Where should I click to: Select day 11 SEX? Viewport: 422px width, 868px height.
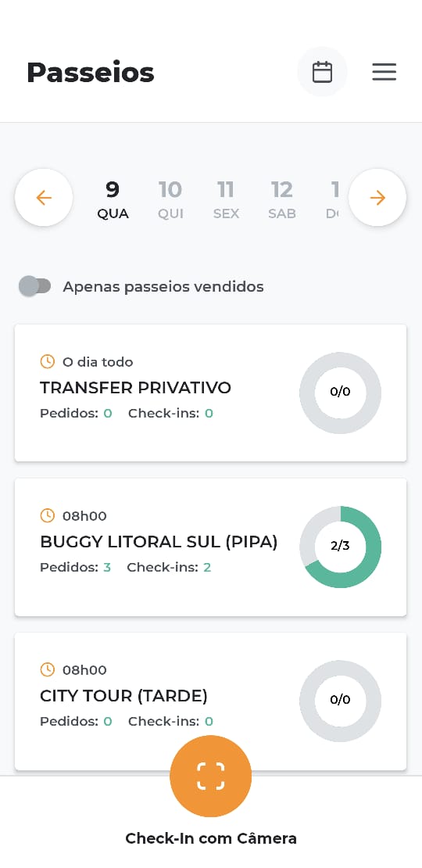[x=226, y=199]
